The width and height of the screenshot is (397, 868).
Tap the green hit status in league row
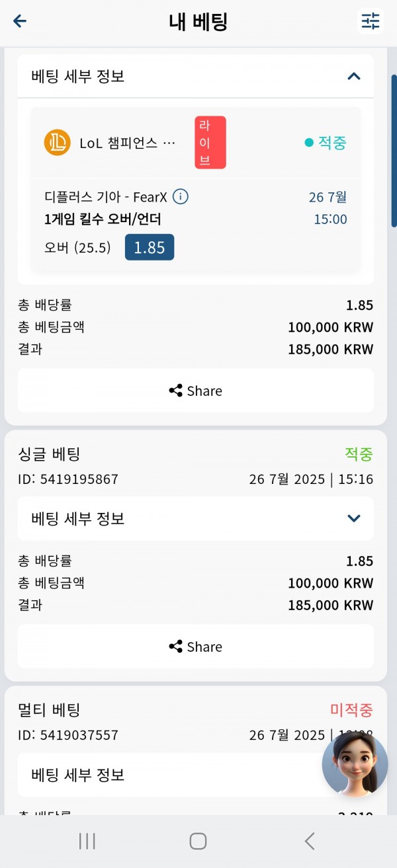(326, 142)
